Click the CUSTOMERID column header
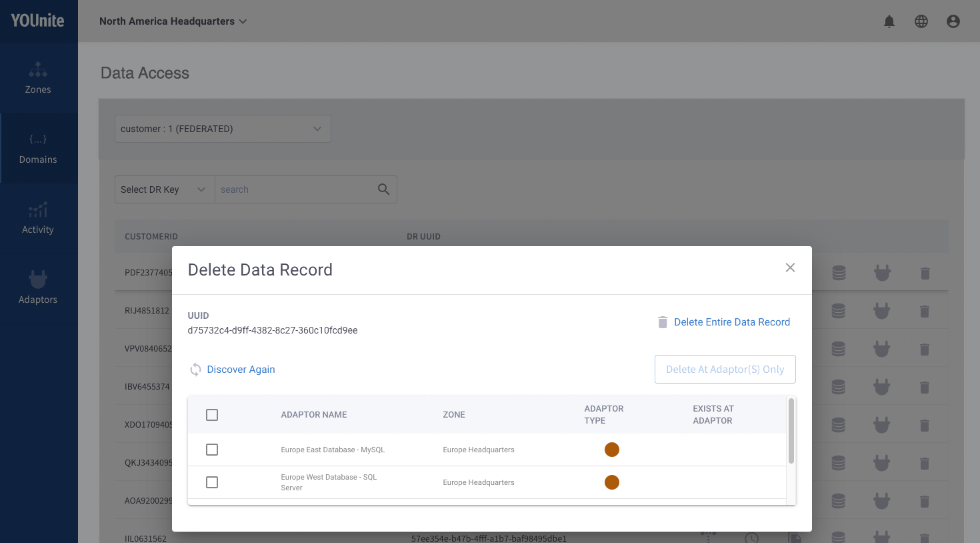 [151, 237]
